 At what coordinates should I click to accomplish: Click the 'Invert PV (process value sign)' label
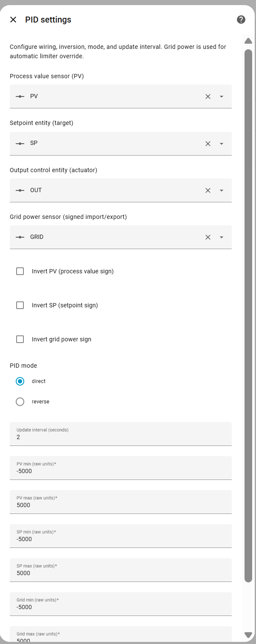click(x=73, y=271)
